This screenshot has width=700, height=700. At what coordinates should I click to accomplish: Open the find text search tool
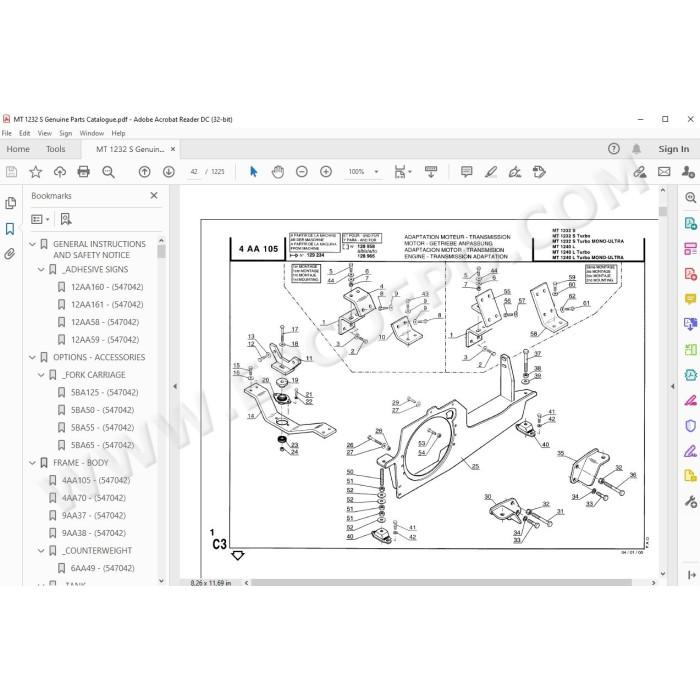click(x=108, y=172)
